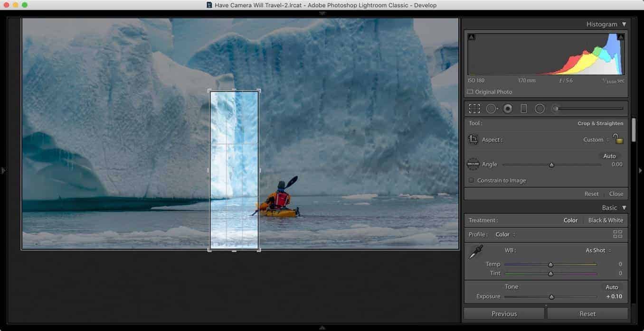Image resolution: width=644 pixels, height=331 pixels.
Task: Click the right panel vertical scrollbar
Action: point(634,129)
